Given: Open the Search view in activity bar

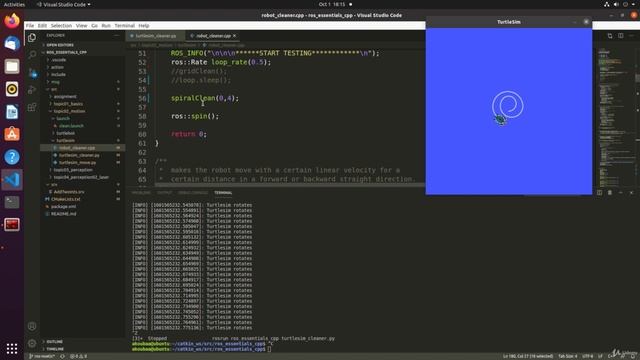Looking at the screenshot, I should (x=32, y=55).
